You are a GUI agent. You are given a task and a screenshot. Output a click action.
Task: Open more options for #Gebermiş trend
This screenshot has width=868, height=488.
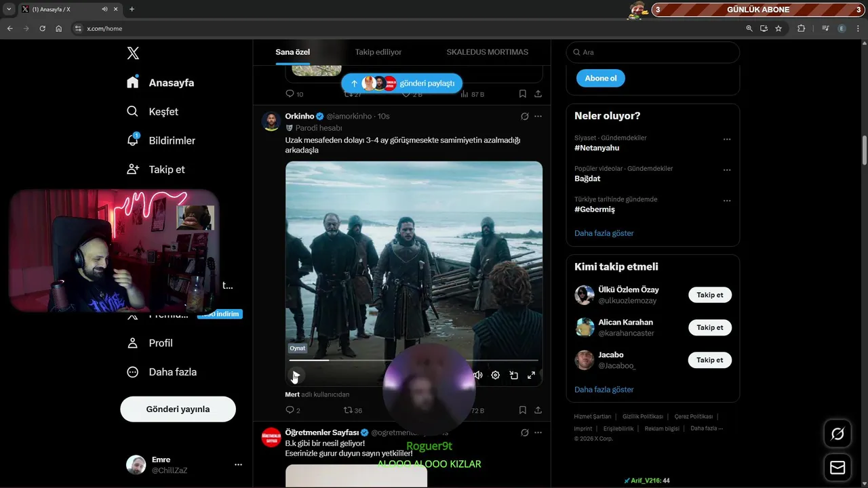727,201
